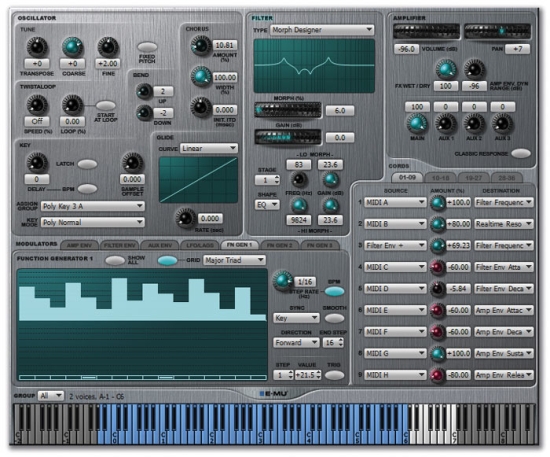Viewport: 550px width, 457px height.
Task: Switch to the Filter Env tab
Action: click(x=120, y=246)
